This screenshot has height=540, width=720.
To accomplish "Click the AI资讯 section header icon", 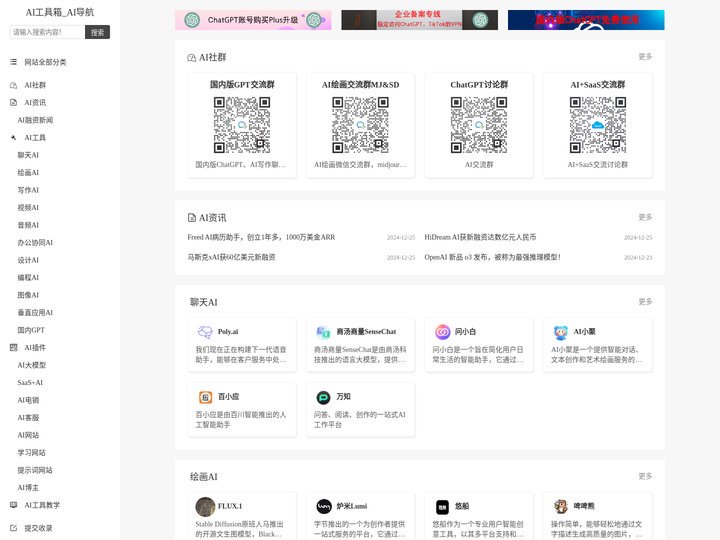I will (191, 218).
